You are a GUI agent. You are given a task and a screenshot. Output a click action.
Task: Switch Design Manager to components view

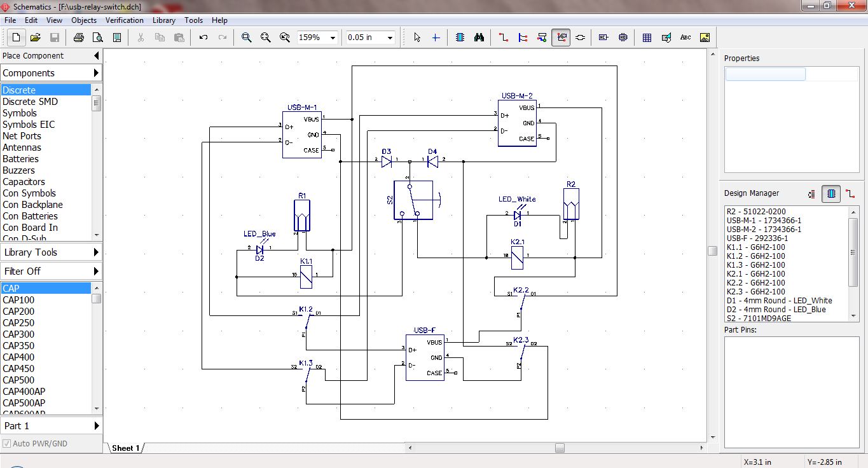(x=831, y=193)
